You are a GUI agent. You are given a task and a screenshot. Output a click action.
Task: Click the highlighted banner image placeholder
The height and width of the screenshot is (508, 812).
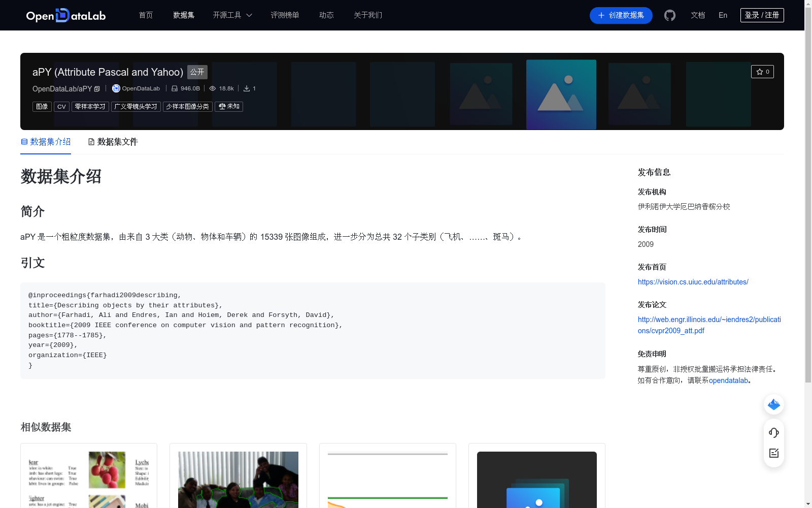coord(561,94)
